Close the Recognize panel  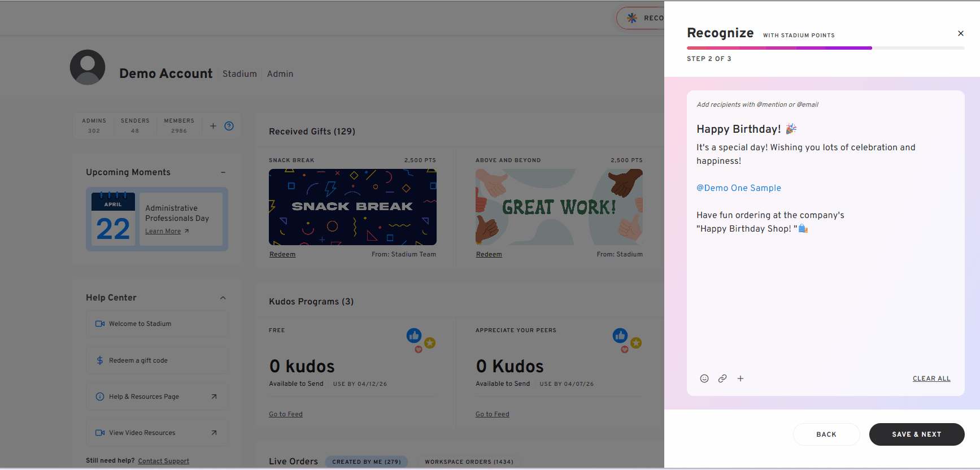click(x=960, y=33)
